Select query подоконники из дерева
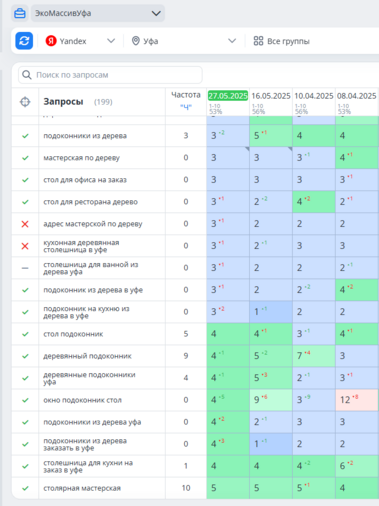The image size is (379, 506). click(85, 136)
